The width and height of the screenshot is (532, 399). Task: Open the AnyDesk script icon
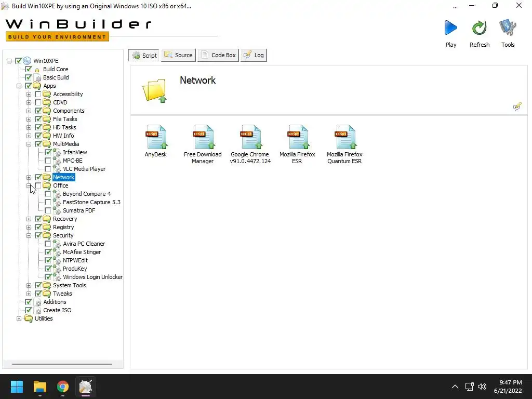pos(156,137)
